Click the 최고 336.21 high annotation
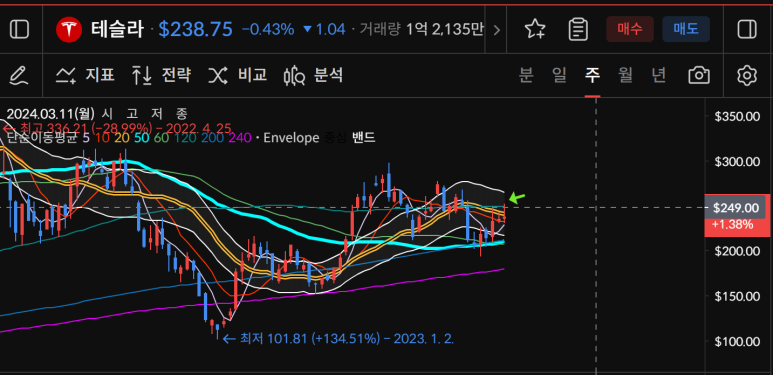 [x=116, y=129]
